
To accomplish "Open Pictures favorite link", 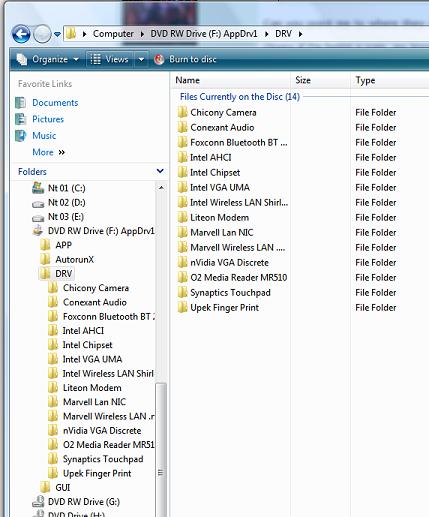I will 48,119.
